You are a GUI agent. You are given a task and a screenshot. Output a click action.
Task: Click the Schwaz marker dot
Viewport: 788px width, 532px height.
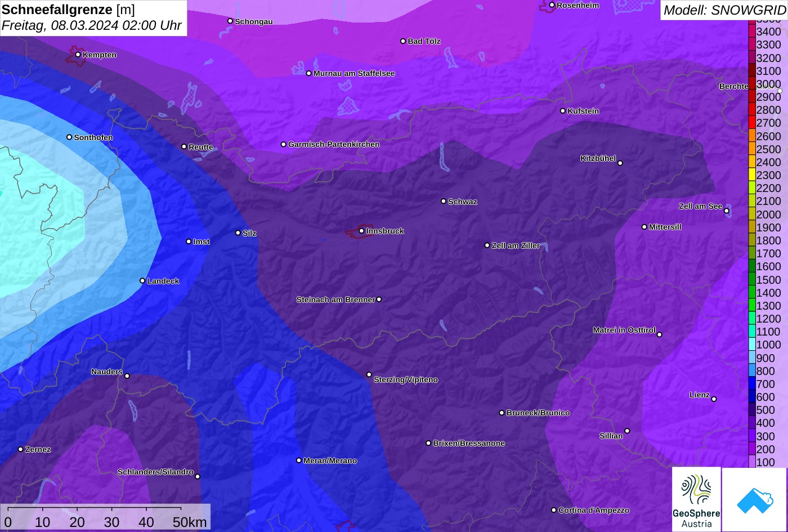coord(444,201)
